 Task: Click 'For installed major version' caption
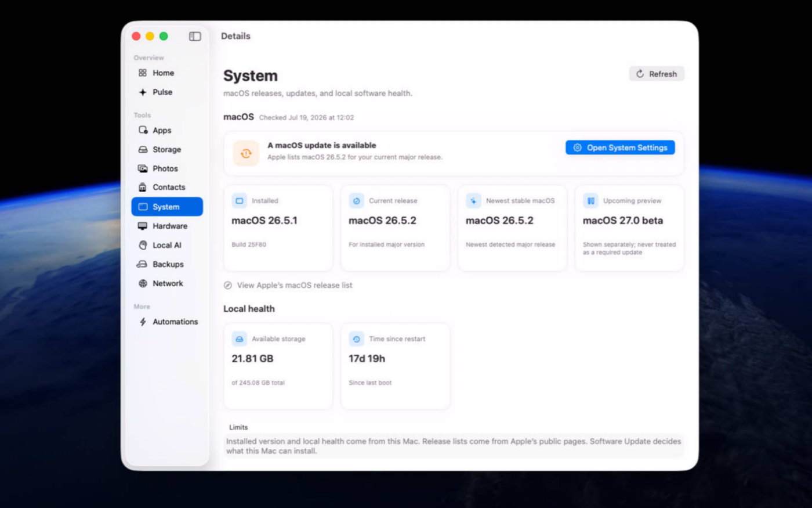pyautogui.click(x=386, y=245)
